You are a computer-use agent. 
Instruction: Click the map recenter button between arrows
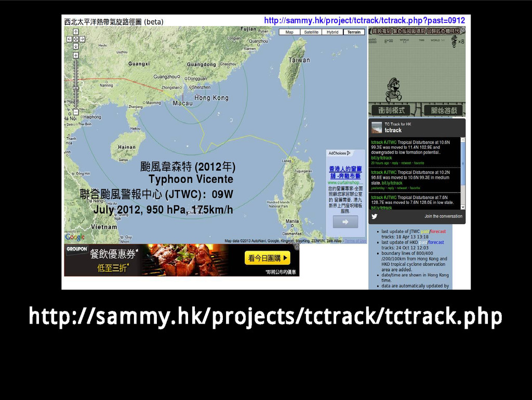tap(76, 39)
